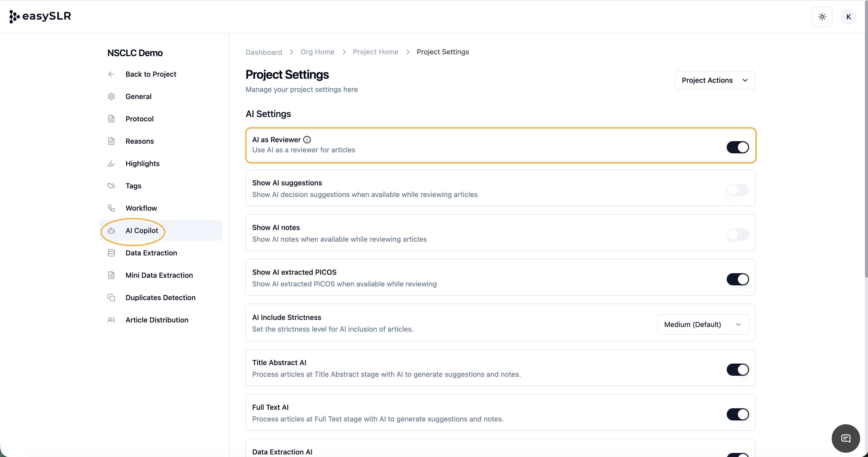The width and height of the screenshot is (868, 457).
Task: Click the General gear icon in sidebar
Action: (111, 97)
